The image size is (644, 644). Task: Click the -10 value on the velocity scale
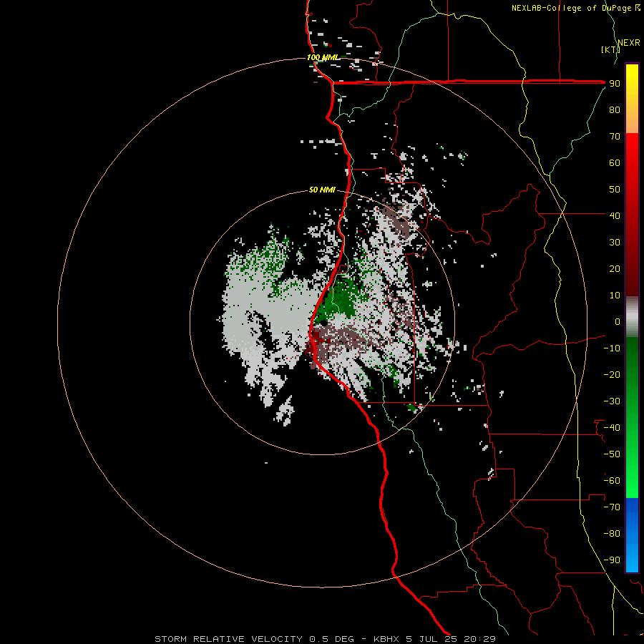click(612, 348)
